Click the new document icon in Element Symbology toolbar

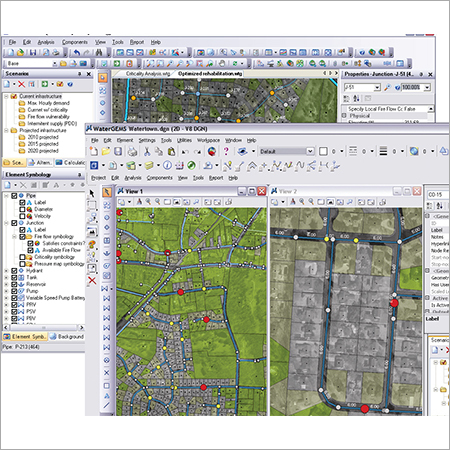[x=7, y=185]
